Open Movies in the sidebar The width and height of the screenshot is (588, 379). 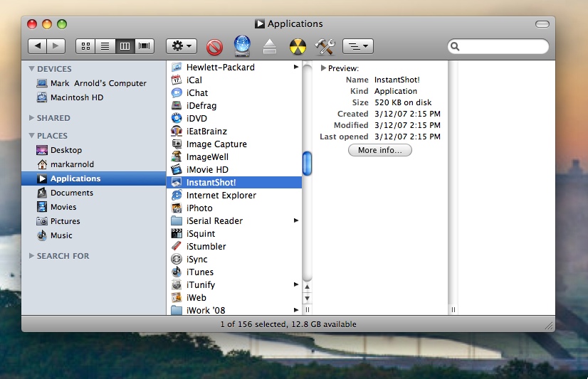(x=93, y=207)
